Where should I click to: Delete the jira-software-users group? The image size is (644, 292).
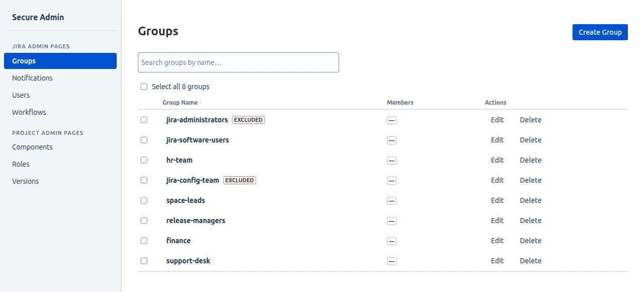pos(531,140)
